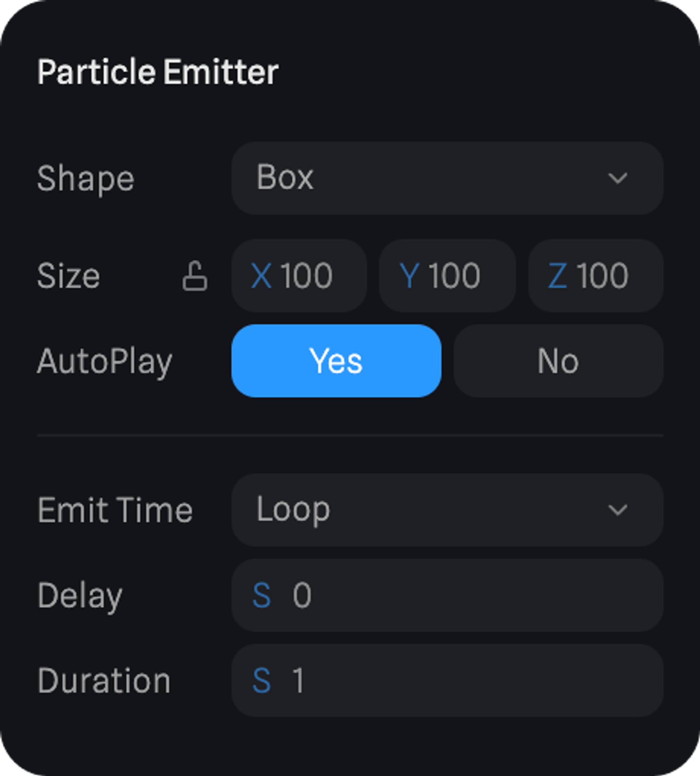Set AutoPlay to No
The height and width of the screenshot is (776, 700).
558,361
